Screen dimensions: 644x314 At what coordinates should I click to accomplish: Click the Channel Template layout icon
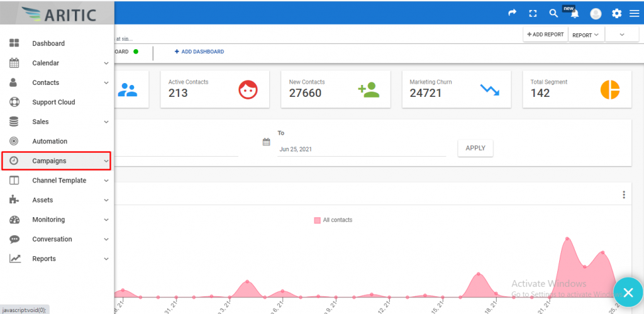pyautogui.click(x=14, y=181)
